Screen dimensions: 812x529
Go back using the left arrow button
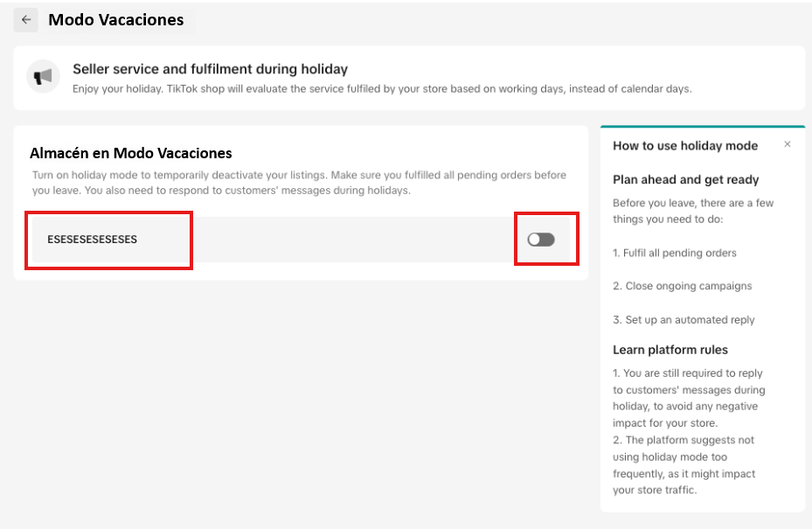point(26,20)
